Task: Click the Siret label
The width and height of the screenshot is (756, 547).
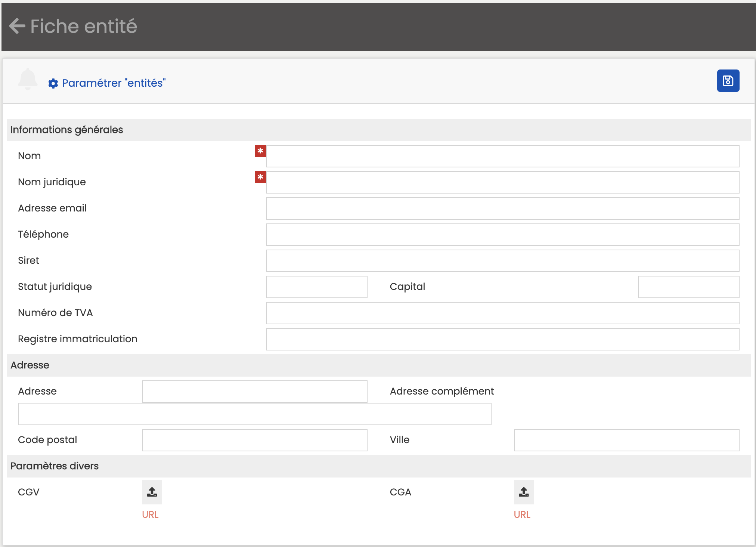Action: [28, 260]
